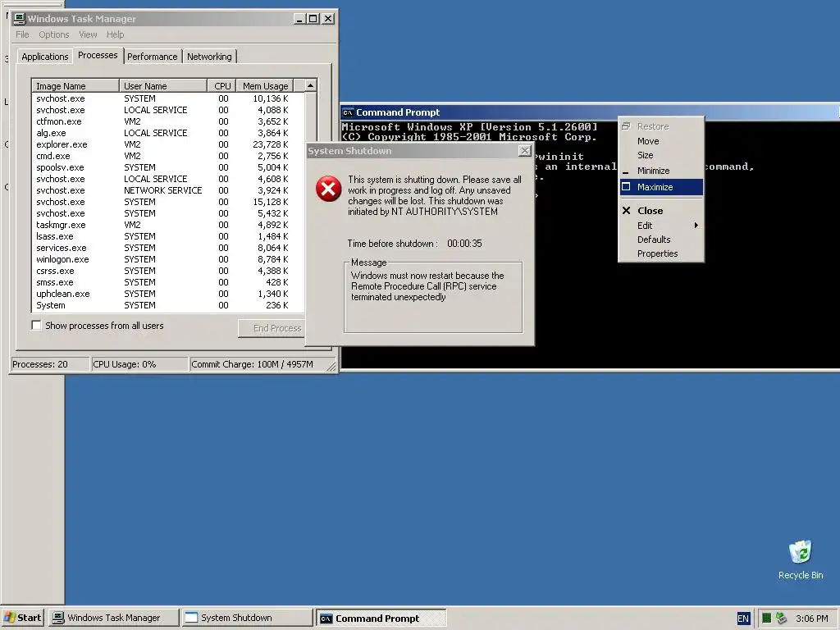Switch to the Networking tab
Screen dimensions: 840x630
[209, 57]
